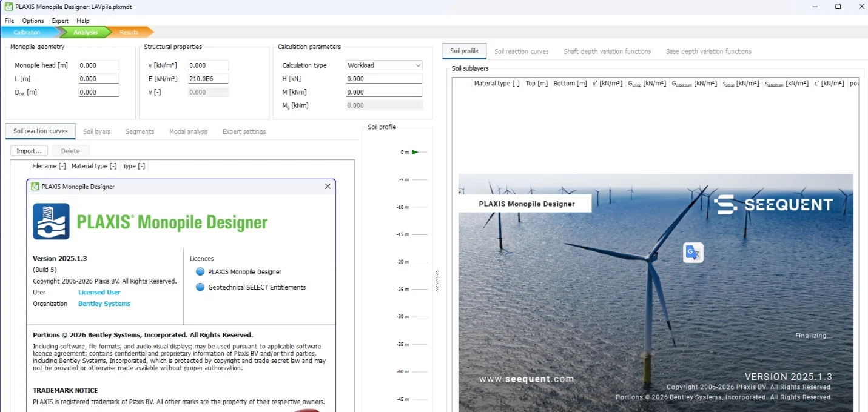Open the Expert settings tab
This screenshot has height=412, width=868.
(x=244, y=131)
